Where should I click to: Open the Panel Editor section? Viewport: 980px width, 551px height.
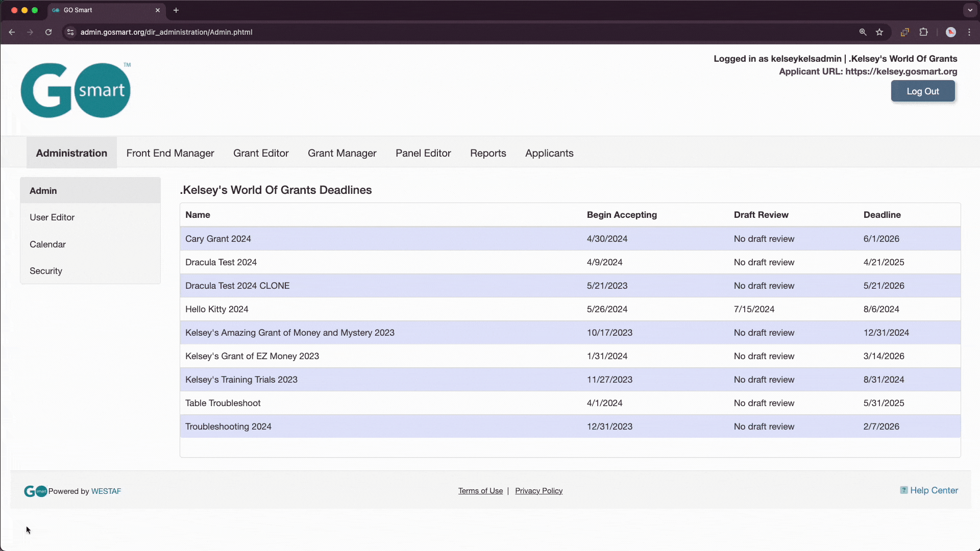coord(423,153)
